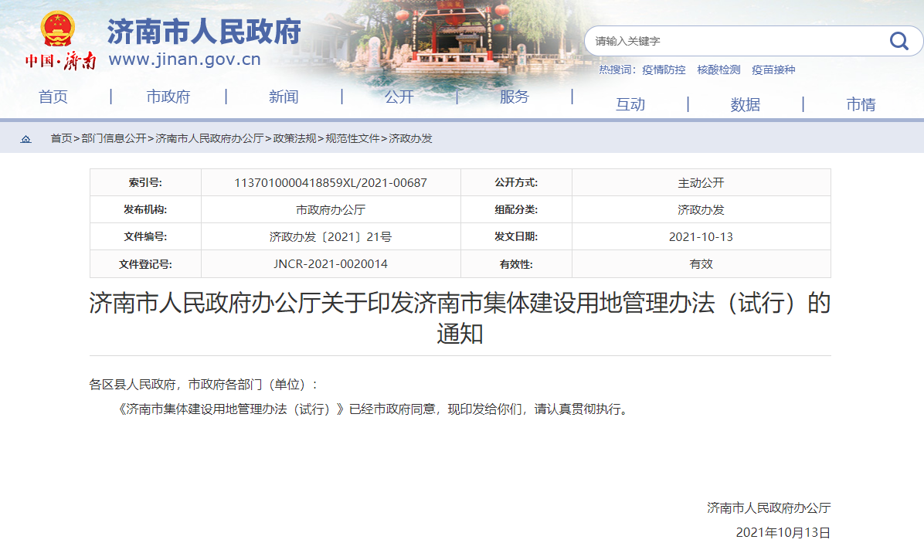Image resolution: width=924 pixels, height=560 pixels.
Task: Click the 济政办发 breadcrumb link
Action: coord(410,138)
